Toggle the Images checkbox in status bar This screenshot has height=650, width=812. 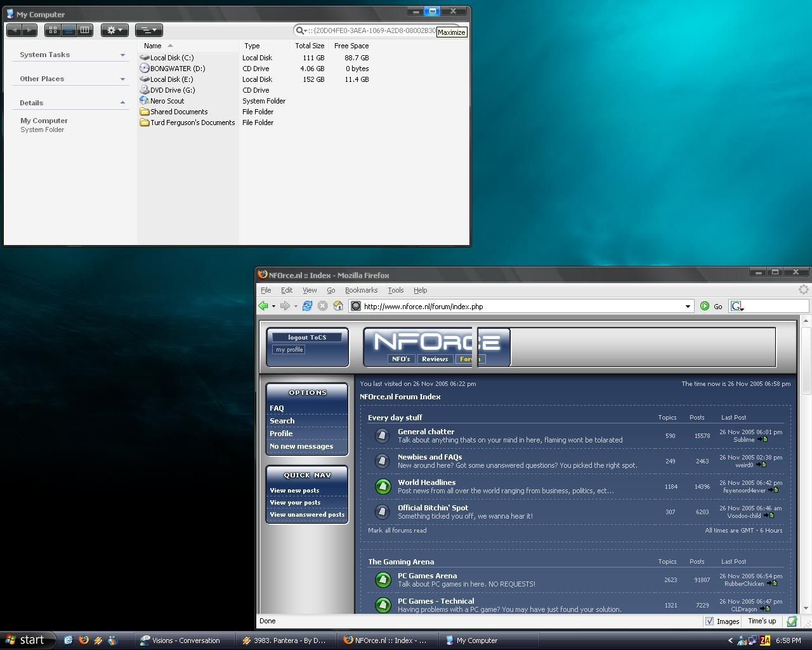click(x=710, y=621)
